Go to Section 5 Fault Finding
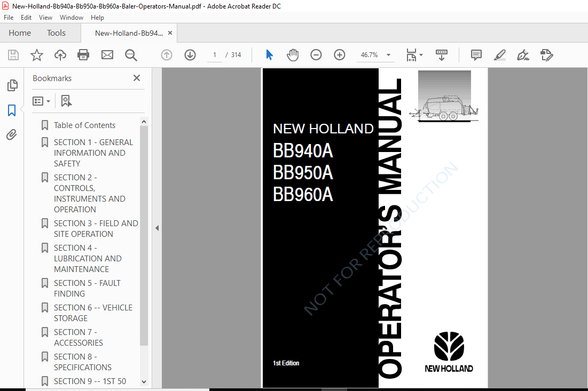The image size is (588, 391). pos(87,289)
